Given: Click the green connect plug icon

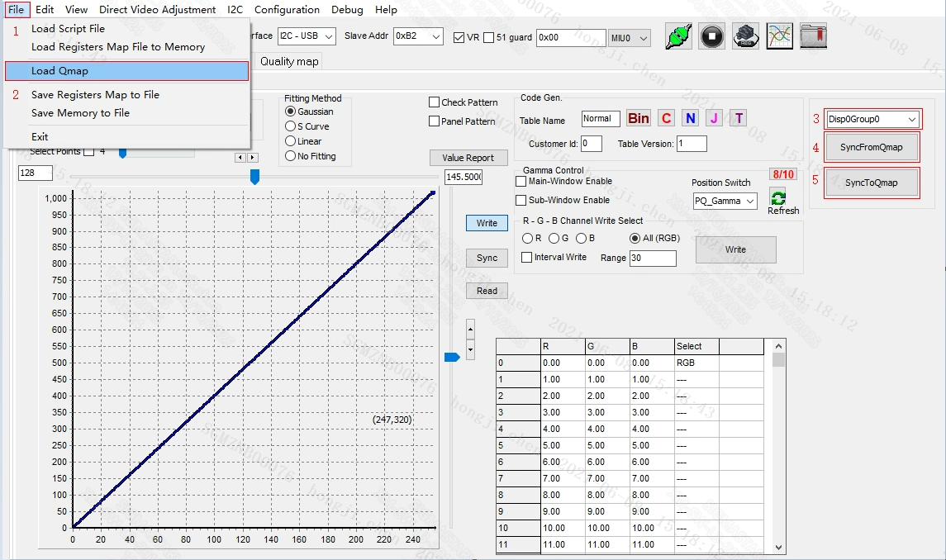Looking at the screenshot, I should 679,37.
